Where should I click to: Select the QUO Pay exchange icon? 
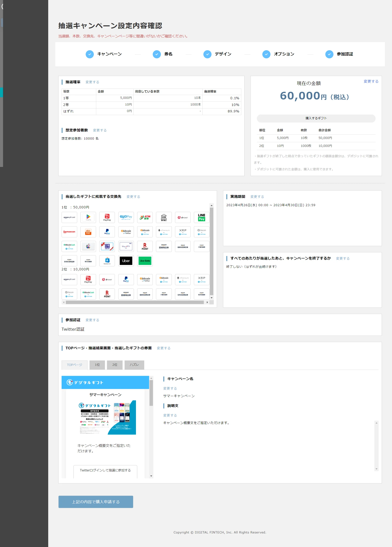[x=126, y=217]
